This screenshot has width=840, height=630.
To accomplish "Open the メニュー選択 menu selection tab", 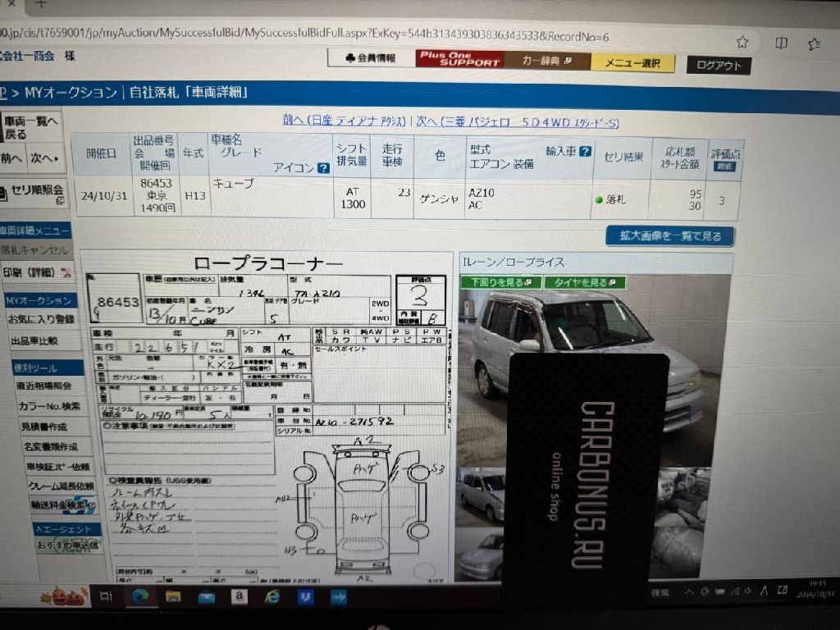I will (632, 63).
